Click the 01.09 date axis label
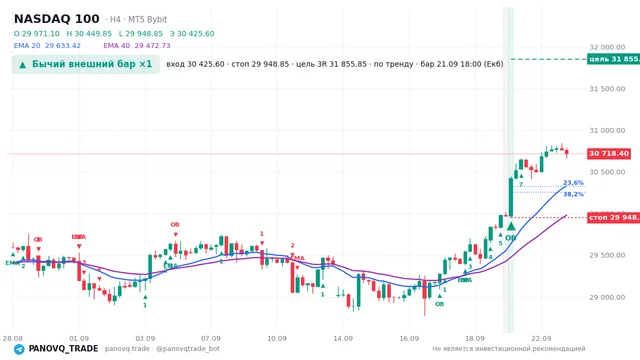 (x=79, y=338)
